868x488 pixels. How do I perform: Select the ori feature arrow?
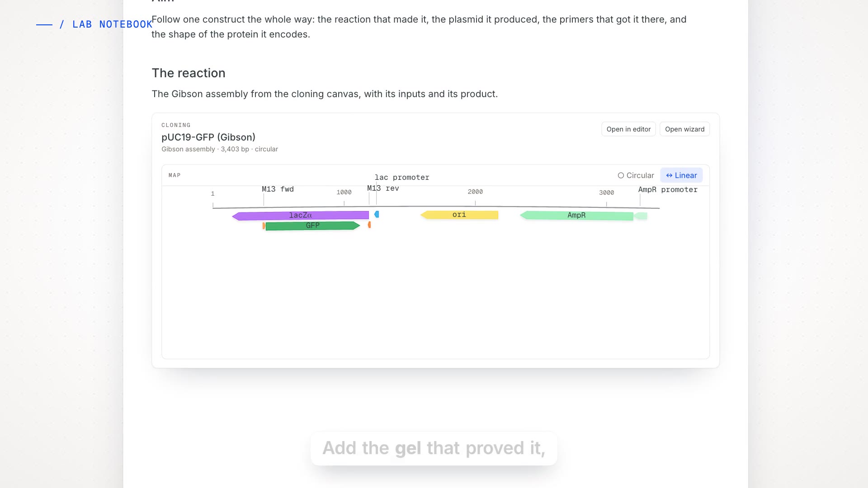(459, 215)
